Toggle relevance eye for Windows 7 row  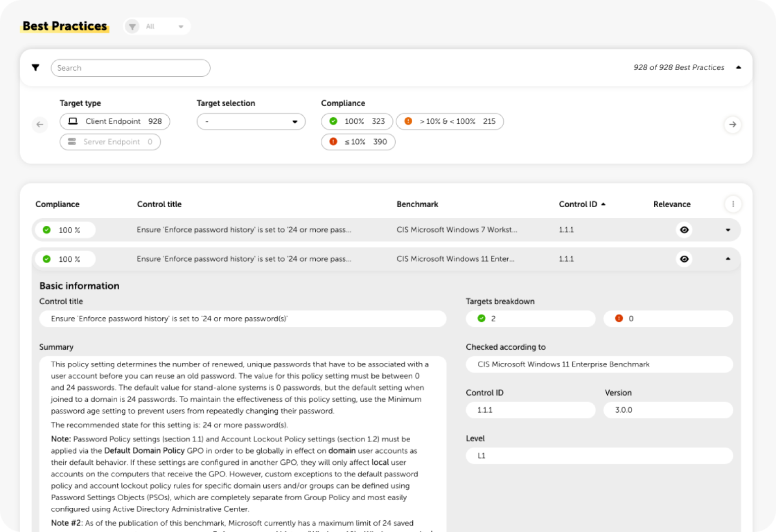coord(684,230)
